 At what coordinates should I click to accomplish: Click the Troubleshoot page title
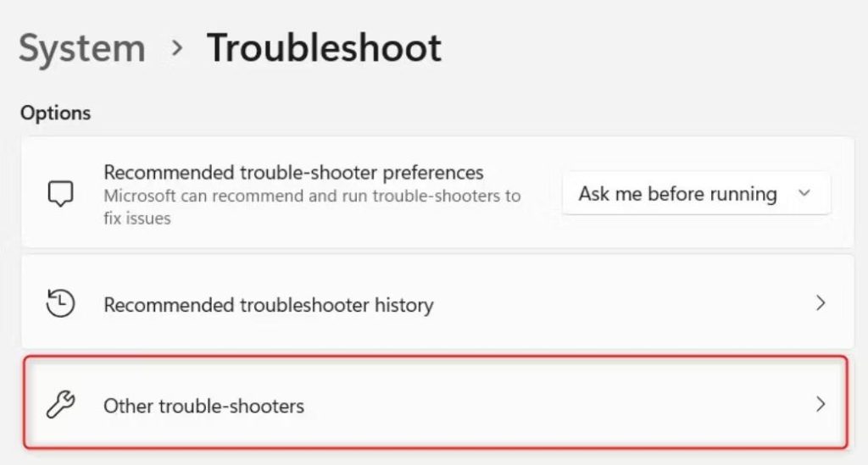324,48
